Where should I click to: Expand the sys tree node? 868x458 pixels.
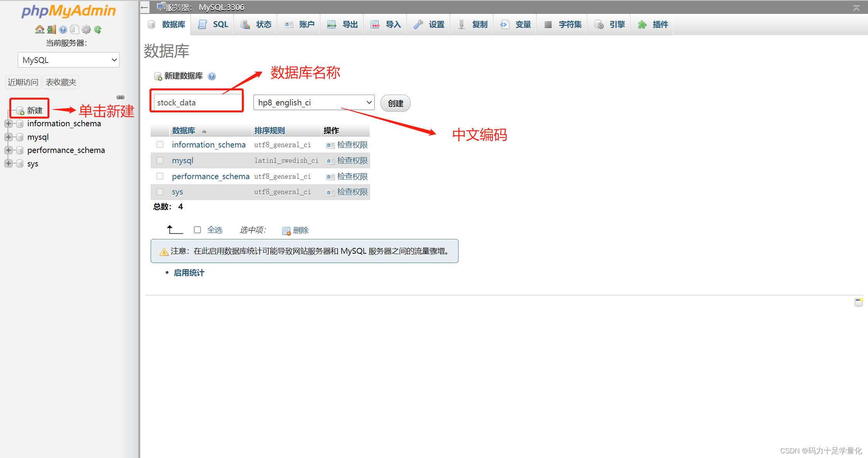pyautogui.click(x=8, y=163)
